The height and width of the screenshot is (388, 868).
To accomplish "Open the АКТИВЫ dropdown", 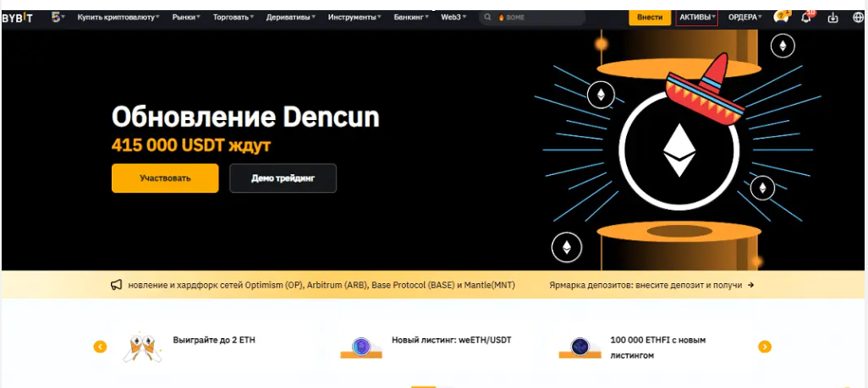I will point(697,18).
